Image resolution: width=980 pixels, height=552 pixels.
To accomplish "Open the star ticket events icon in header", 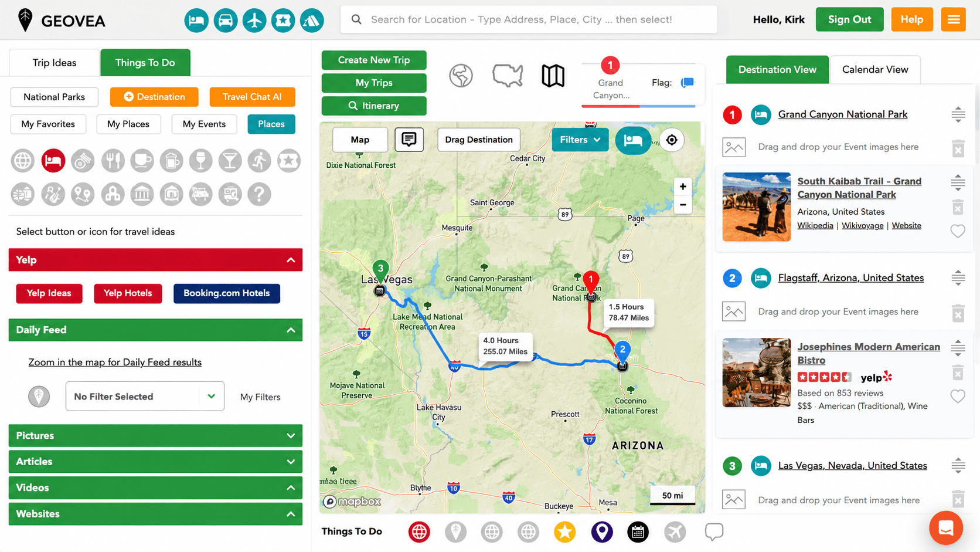I will click(283, 21).
